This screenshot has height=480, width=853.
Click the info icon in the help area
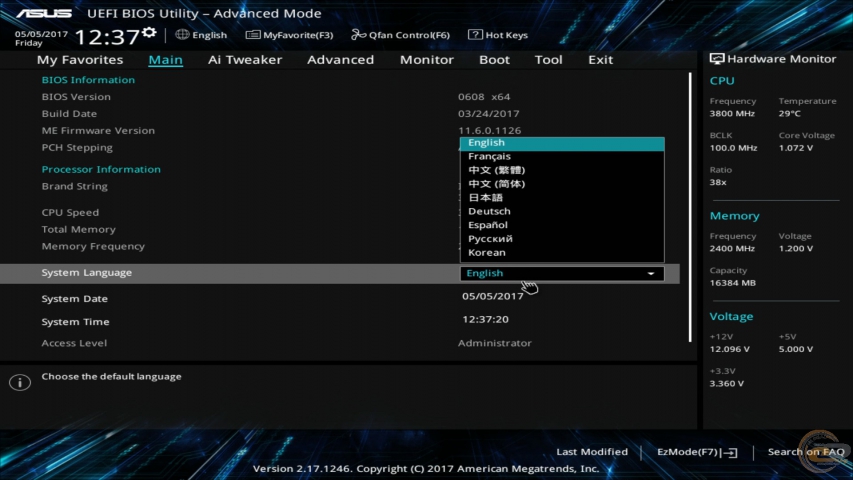(20, 383)
